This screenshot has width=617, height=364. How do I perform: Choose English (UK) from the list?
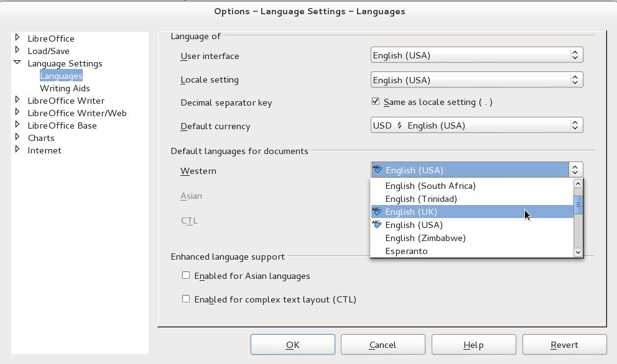click(472, 211)
